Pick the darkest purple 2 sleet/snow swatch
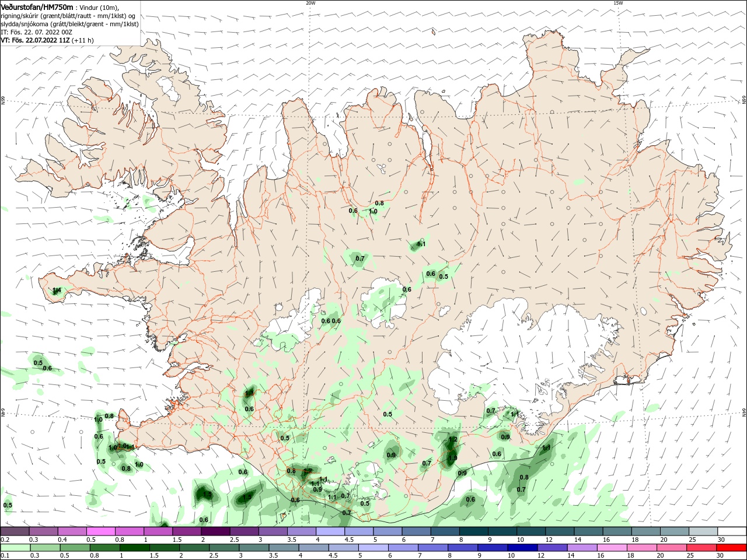Viewport: 747px width, 560px height. coord(215,531)
